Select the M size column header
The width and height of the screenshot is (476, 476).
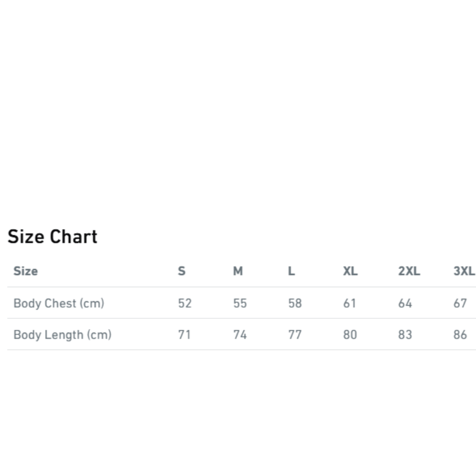pos(238,271)
